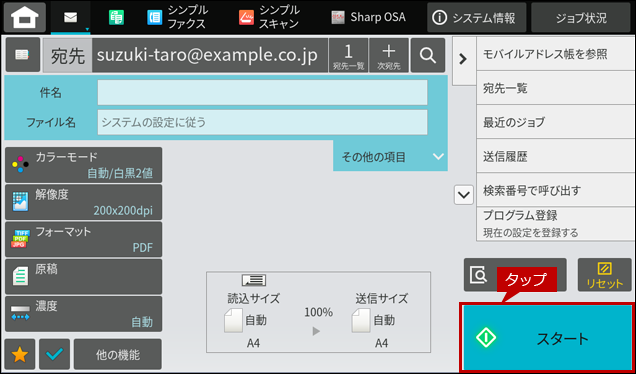Select 宛先一覧 in action panel
Viewport: 636px width, 374px height.
point(556,88)
